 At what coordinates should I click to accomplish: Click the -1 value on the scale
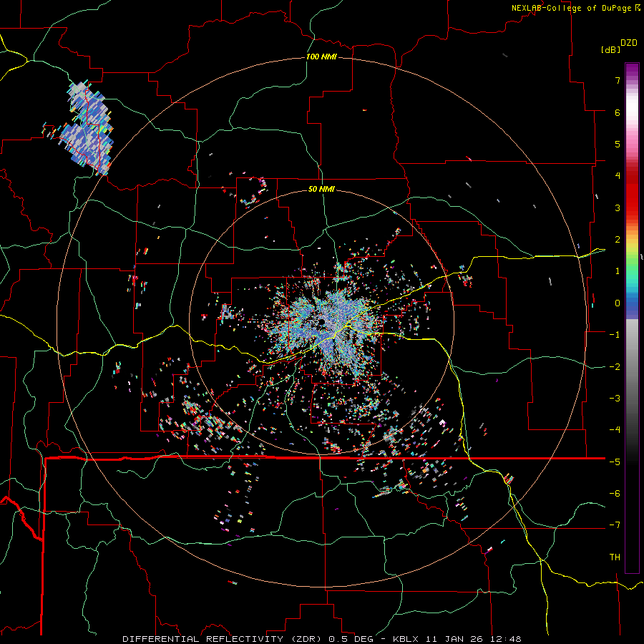tap(615, 335)
